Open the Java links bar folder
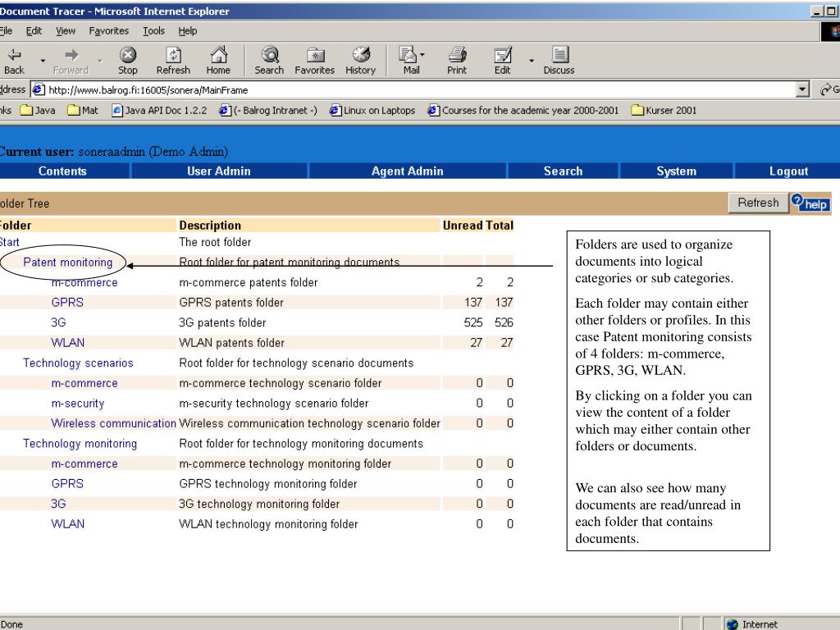 click(38, 111)
